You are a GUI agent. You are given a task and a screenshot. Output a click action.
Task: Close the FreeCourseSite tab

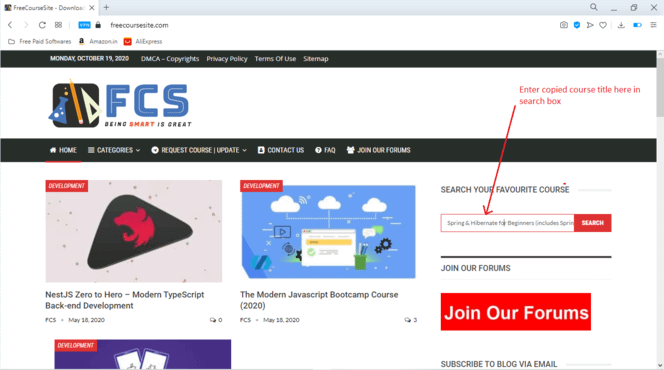91,8
